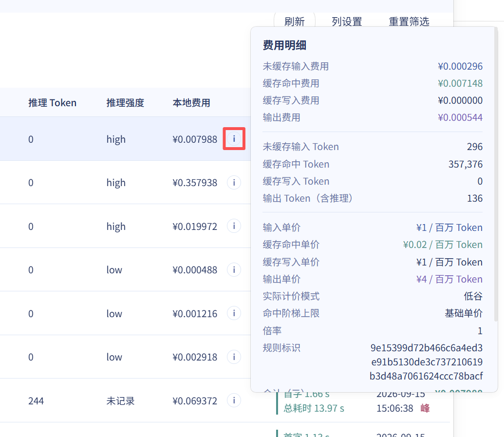This screenshot has height=437, width=504.
Task: Click 缓存写入费用 value ¥0.000000
Action: point(460,100)
